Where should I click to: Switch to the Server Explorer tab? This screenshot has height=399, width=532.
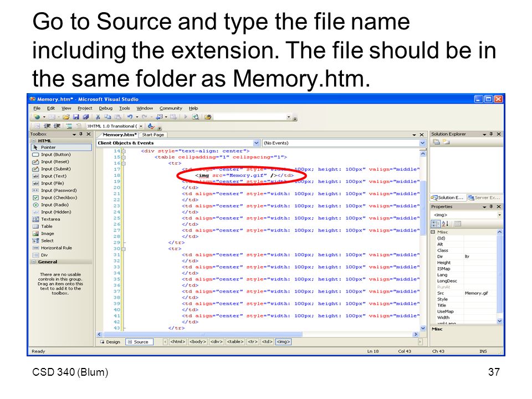click(x=484, y=197)
